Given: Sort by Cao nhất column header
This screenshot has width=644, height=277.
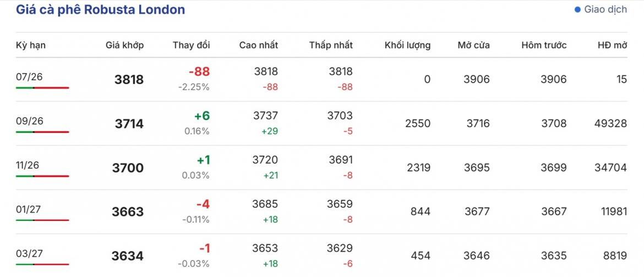Looking at the screenshot, I should (x=259, y=45).
